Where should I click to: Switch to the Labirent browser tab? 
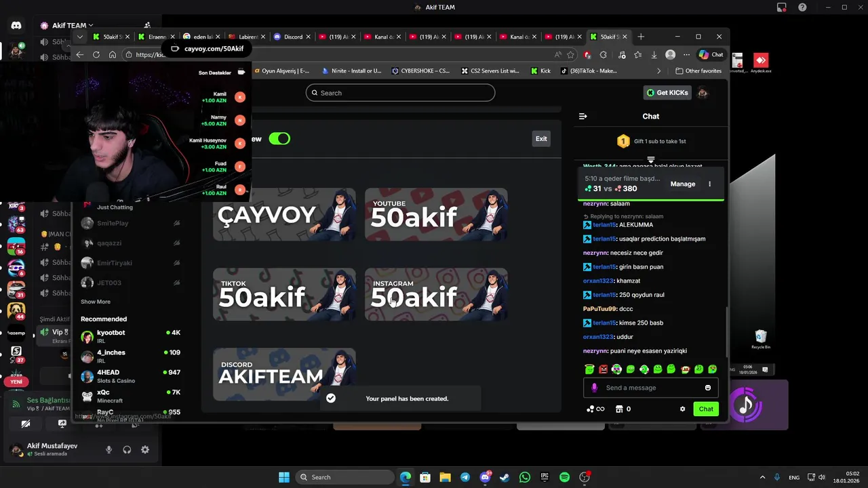247,37
